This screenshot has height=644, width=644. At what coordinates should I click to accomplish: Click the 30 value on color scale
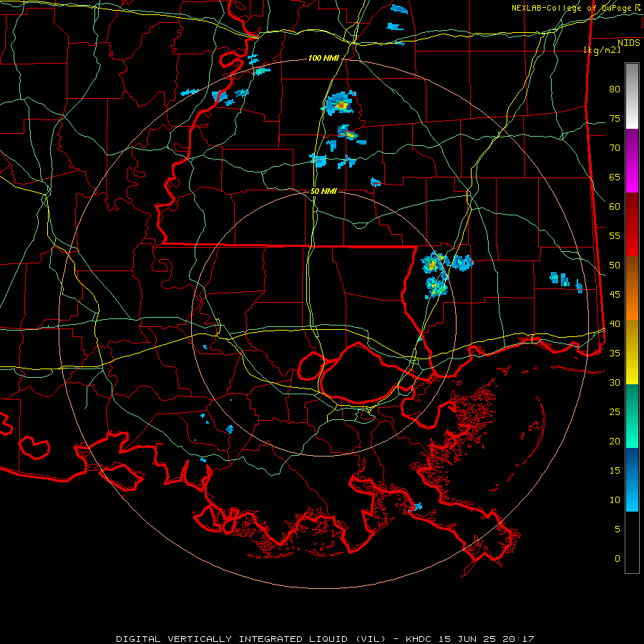point(615,382)
